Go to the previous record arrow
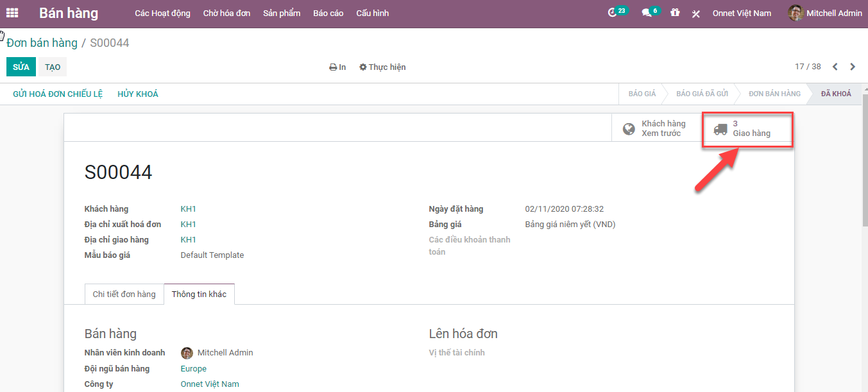Screen dimensions: 868x392 point(835,67)
